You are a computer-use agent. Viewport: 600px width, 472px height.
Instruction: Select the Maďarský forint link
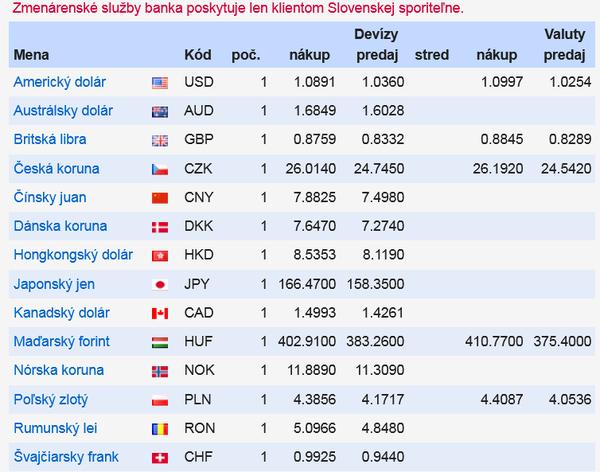click(61, 342)
